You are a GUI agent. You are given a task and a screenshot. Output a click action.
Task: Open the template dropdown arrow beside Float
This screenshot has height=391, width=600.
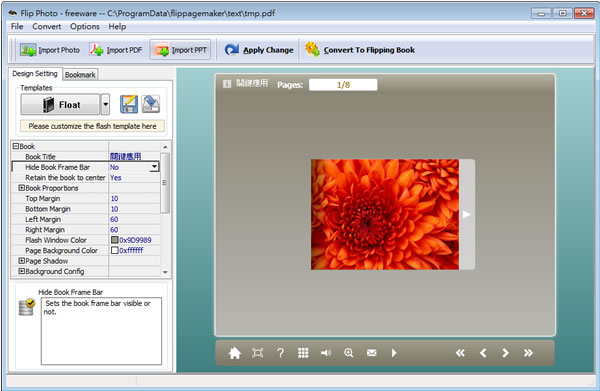[x=105, y=104]
